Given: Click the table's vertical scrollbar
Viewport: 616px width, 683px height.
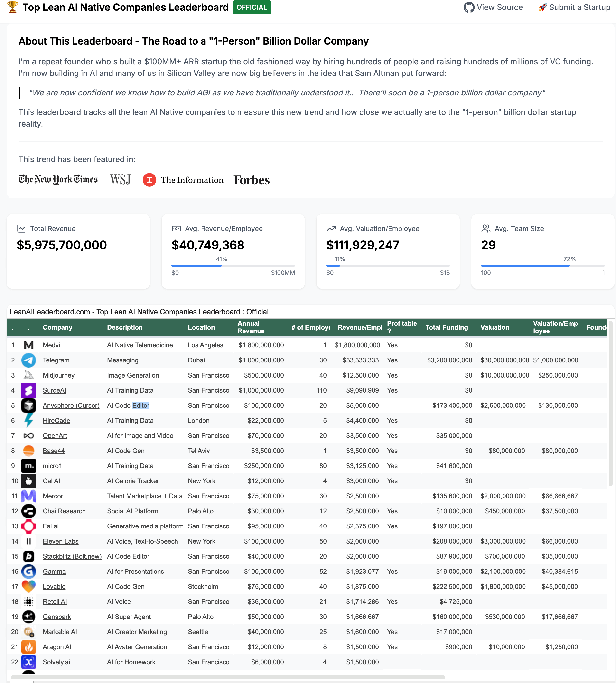Looking at the screenshot, I should pyautogui.click(x=611, y=403).
